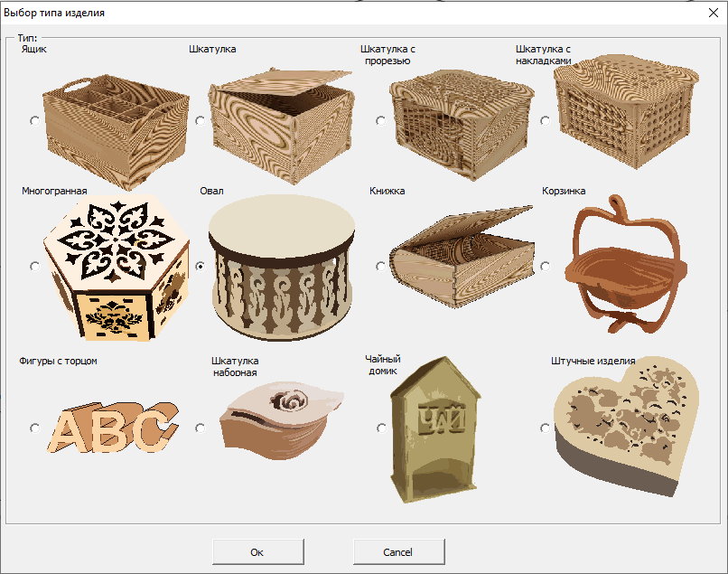Viewport: 728px width, 574px height.
Task: Click the hexagonal ornament box image
Action: (117, 268)
